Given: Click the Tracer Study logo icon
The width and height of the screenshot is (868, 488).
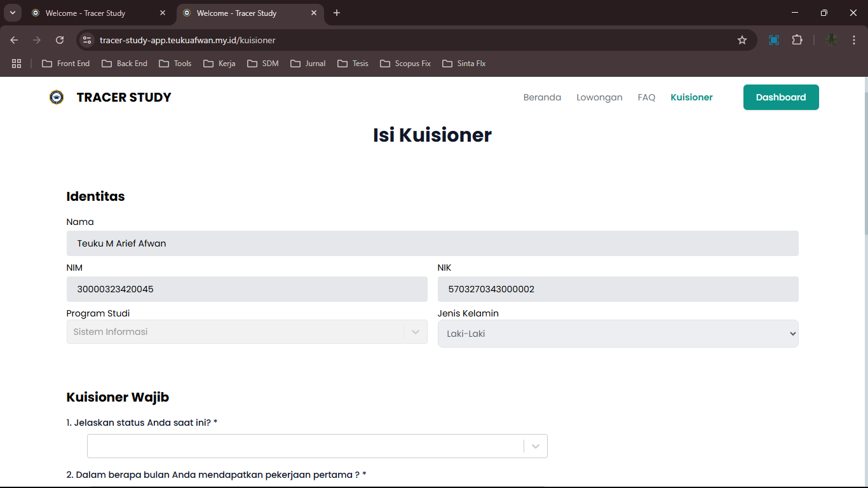Looking at the screenshot, I should pos(57,97).
